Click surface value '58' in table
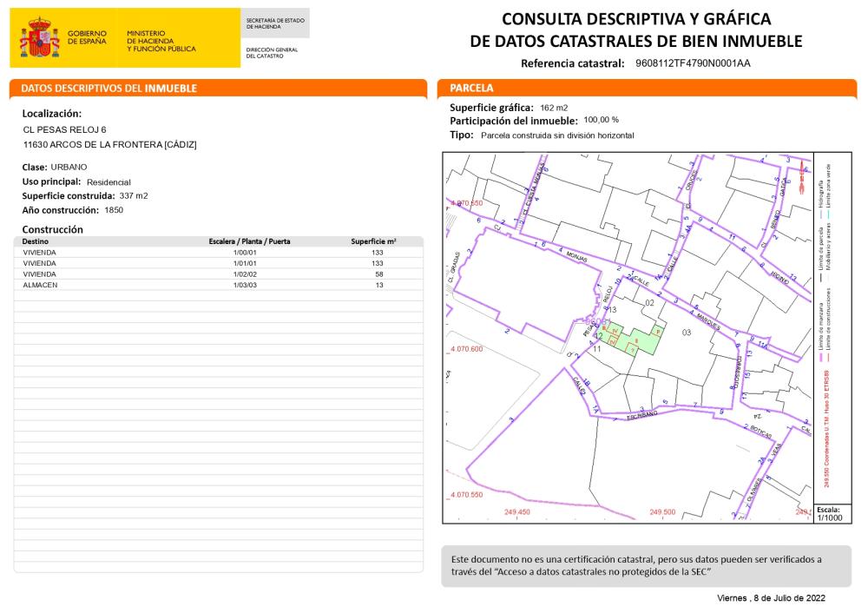 pyautogui.click(x=379, y=274)
